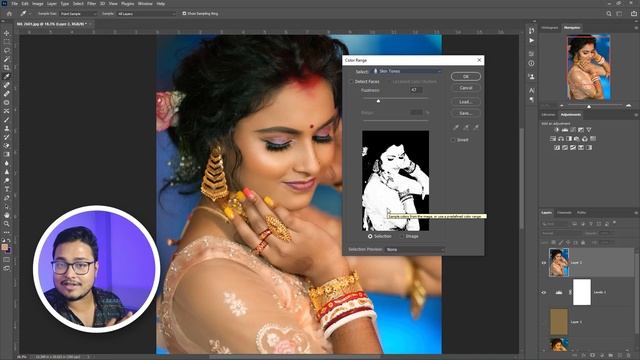Click OK in Color Range dialog
The width and height of the screenshot is (640, 360).
(x=466, y=76)
